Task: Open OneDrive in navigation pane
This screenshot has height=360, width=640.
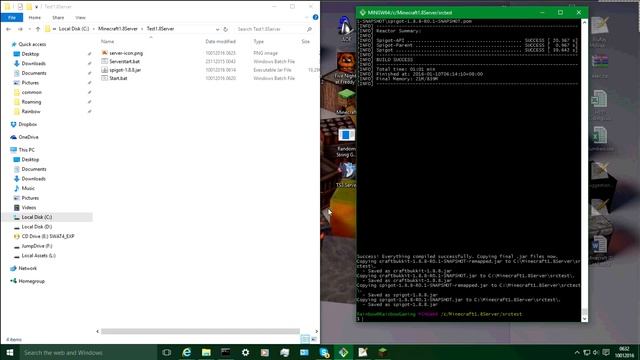Action: pos(29,137)
